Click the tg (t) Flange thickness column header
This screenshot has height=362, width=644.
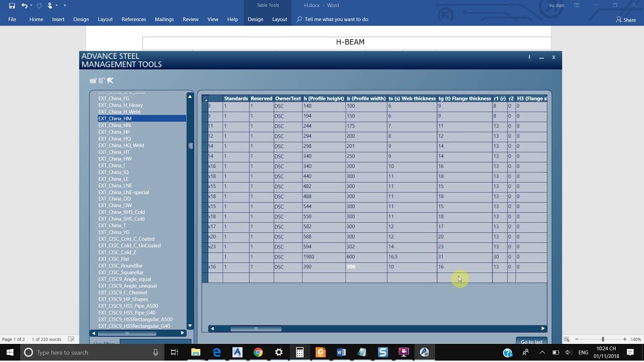point(465,99)
